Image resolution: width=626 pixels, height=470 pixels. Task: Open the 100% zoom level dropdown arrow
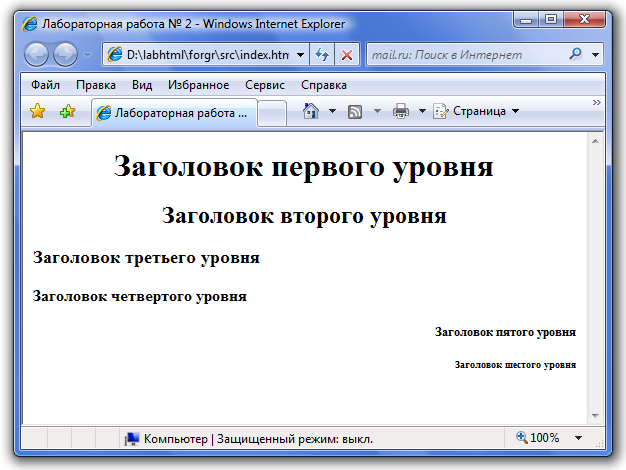(x=578, y=438)
